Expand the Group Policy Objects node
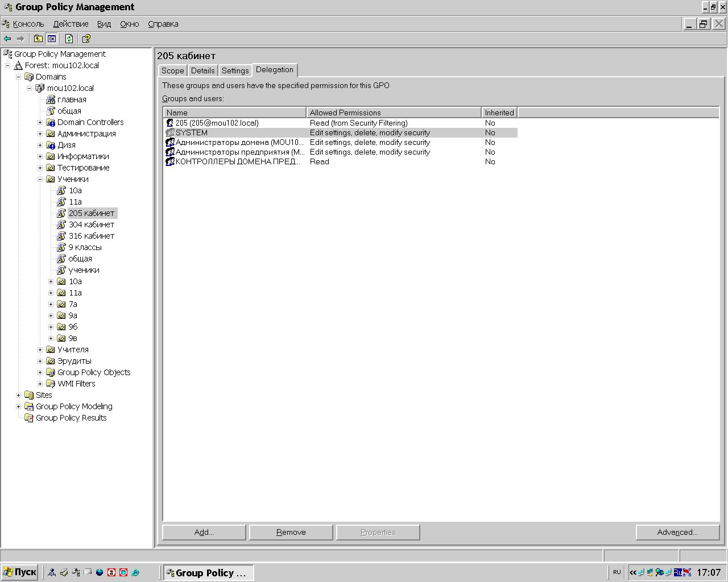 tap(40, 372)
